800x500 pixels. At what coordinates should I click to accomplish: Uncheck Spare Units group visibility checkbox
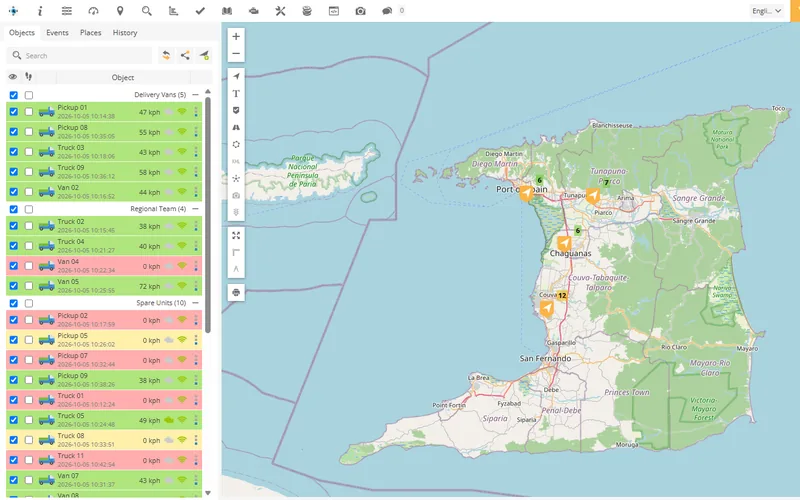point(14,303)
